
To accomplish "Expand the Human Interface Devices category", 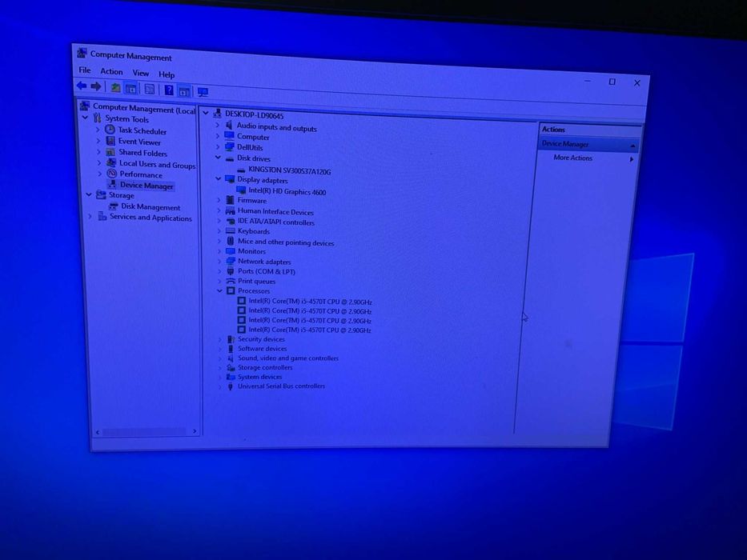I will point(219,210).
